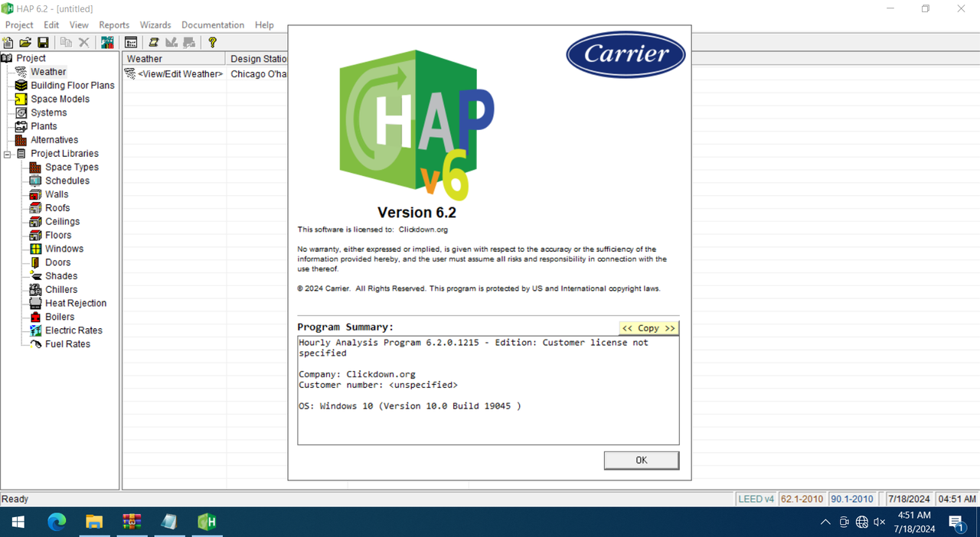The image size is (980, 537).
Task: Click the colorful building wizard toolbar icon
Action: coord(107,43)
